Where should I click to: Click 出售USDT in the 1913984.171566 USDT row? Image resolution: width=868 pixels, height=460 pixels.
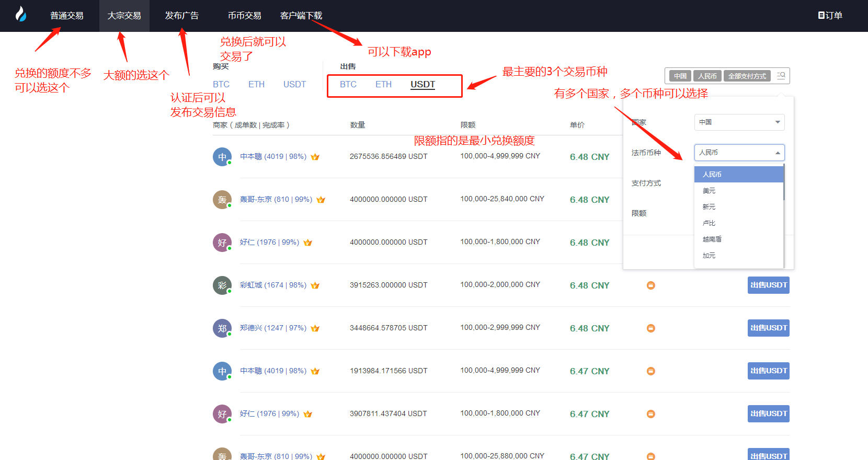pyautogui.click(x=769, y=371)
